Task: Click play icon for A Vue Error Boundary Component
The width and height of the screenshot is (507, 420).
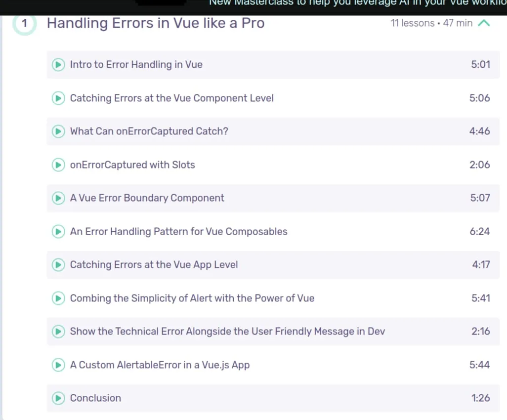Action: (58, 198)
